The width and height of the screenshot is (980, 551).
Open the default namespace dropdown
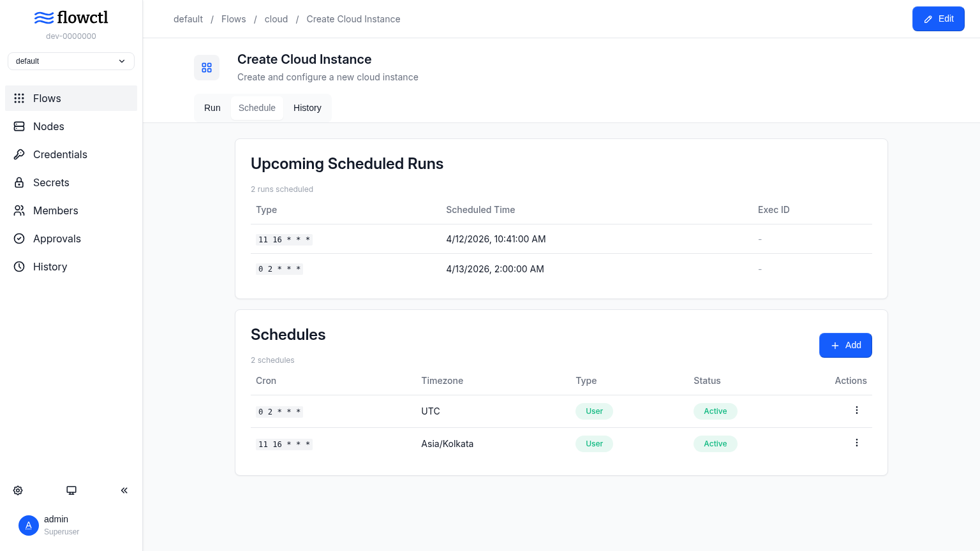tap(71, 61)
